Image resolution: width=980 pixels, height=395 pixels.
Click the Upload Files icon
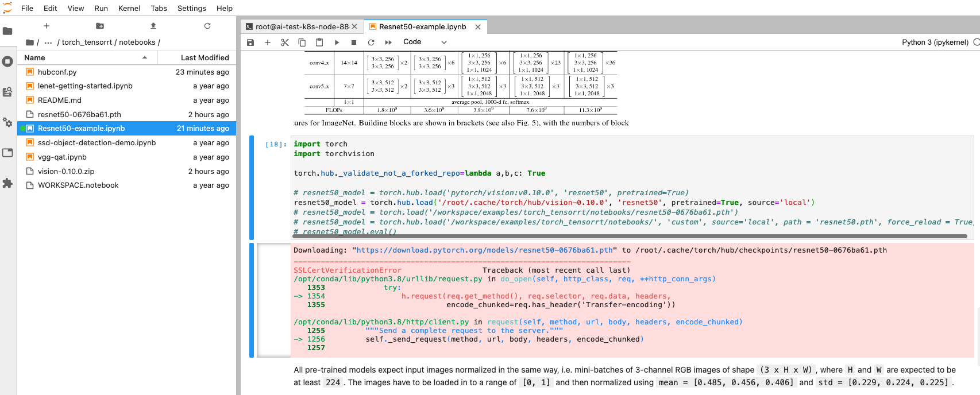(x=153, y=26)
